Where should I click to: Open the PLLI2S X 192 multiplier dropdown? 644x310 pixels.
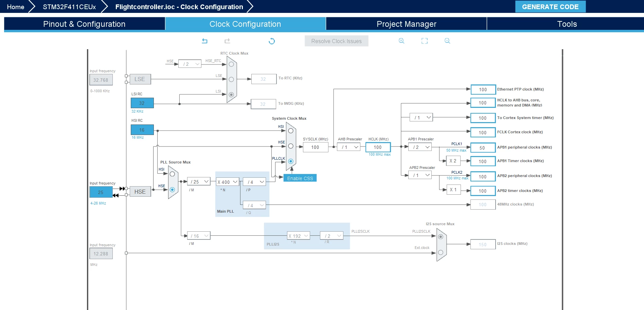pyautogui.click(x=299, y=236)
